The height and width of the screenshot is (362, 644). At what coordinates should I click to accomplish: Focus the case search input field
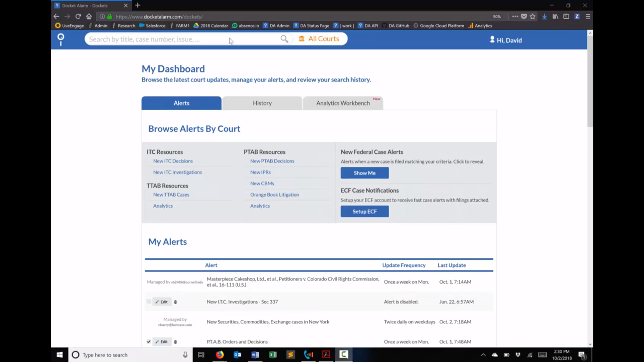coord(181,39)
